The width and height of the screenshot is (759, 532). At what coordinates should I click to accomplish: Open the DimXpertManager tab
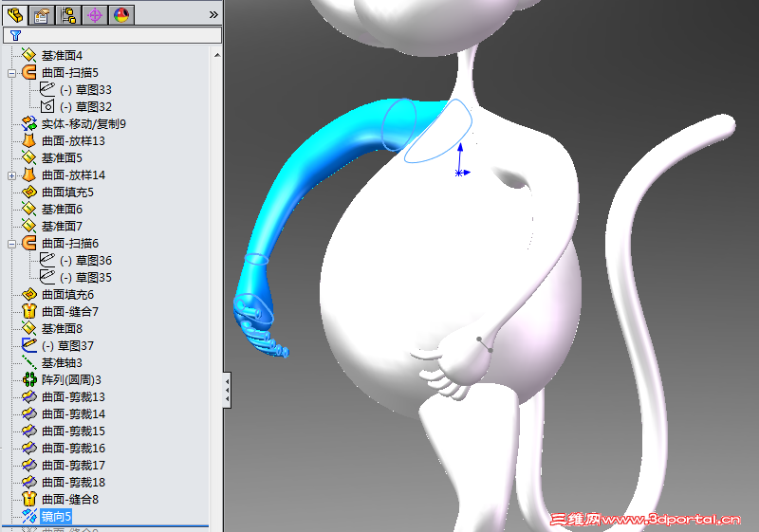95,15
